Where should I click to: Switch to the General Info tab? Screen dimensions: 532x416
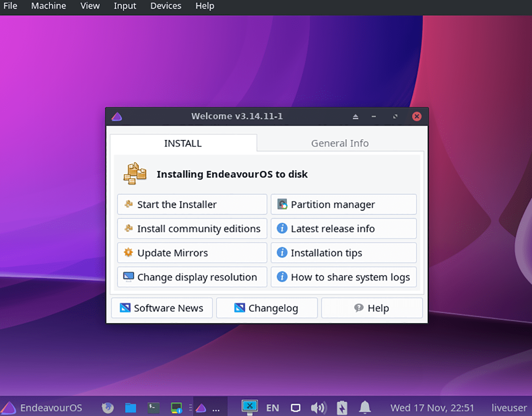point(340,143)
